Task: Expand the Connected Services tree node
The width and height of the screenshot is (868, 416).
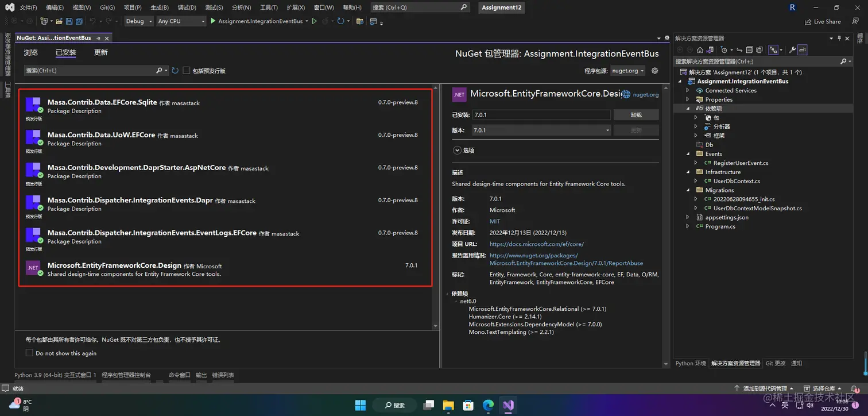Action: 688,90
